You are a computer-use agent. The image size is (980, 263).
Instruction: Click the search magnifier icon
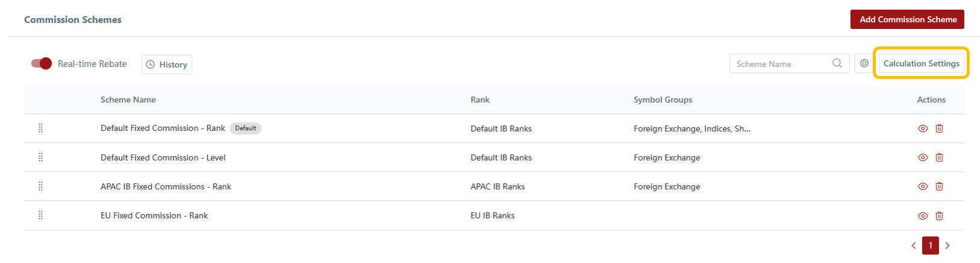coord(837,63)
